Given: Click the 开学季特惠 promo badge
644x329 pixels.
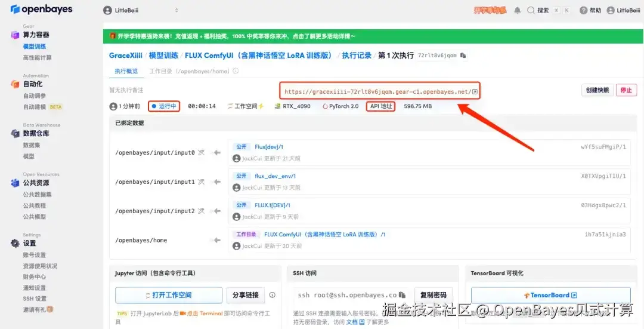Looking at the screenshot, I should pos(490,10).
